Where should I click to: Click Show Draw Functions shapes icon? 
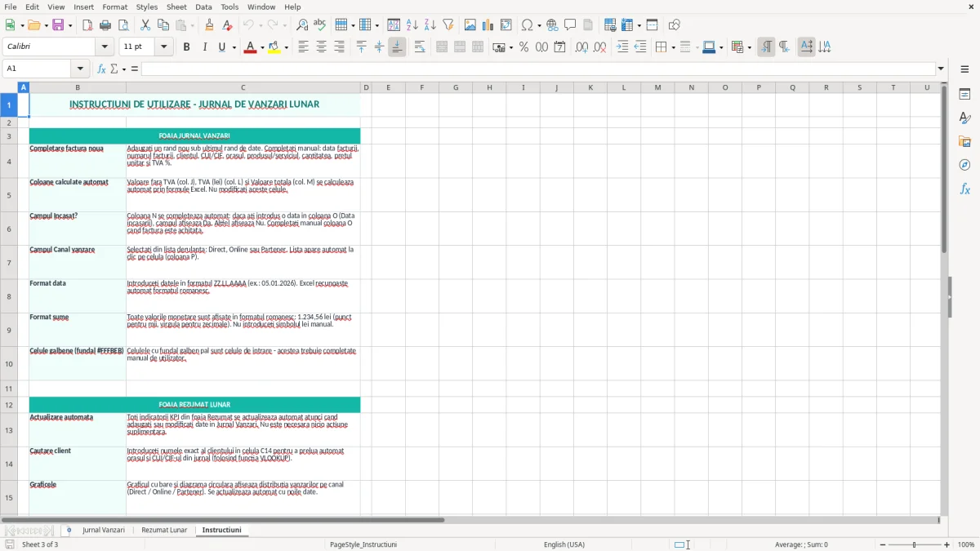pos(675,25)
